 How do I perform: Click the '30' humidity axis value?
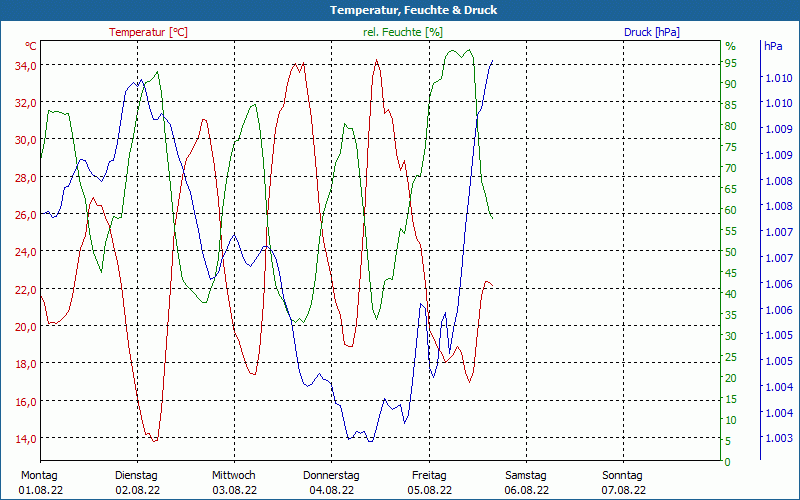coord(731,336)
